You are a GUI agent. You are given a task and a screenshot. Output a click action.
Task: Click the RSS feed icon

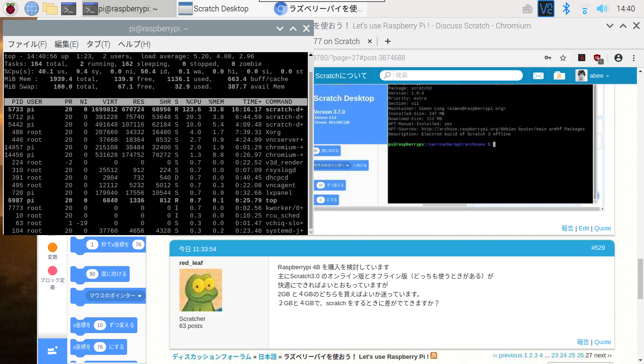pos(434,356)
